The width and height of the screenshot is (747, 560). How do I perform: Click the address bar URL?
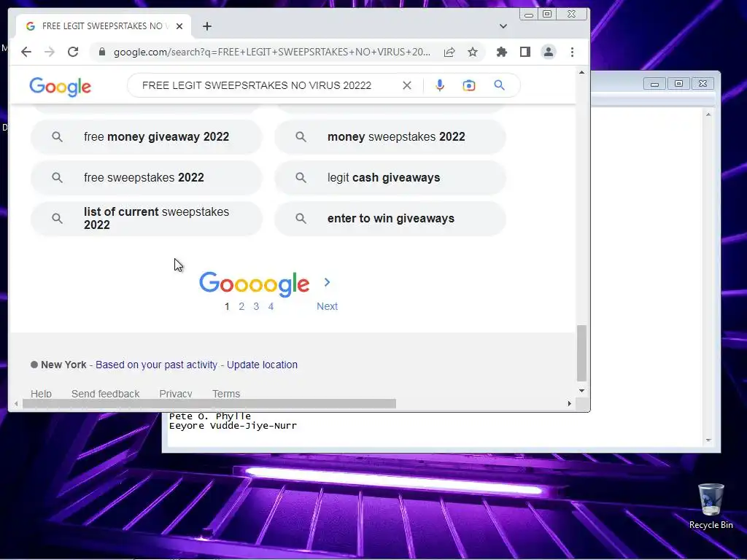click(x=271, y=52)
